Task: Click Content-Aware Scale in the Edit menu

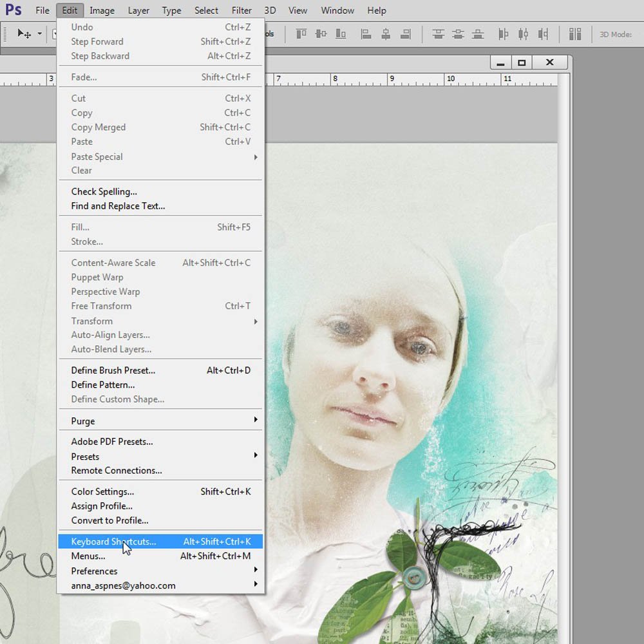Action: [160, 263]
